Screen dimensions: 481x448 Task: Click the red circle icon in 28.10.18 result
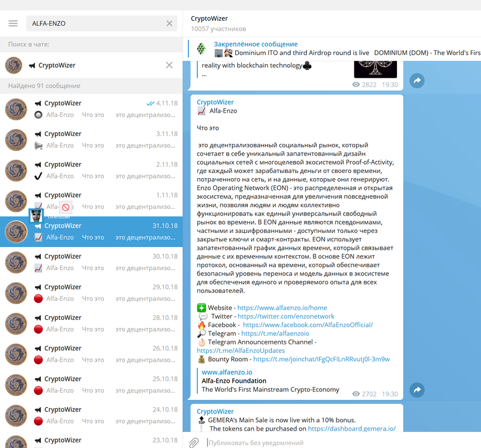point(38,329)
